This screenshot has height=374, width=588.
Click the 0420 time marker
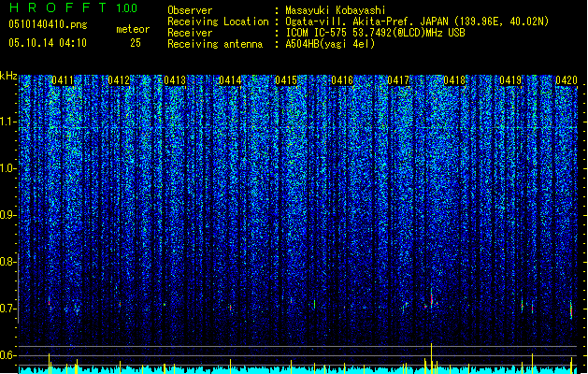(x=566, y=80)
